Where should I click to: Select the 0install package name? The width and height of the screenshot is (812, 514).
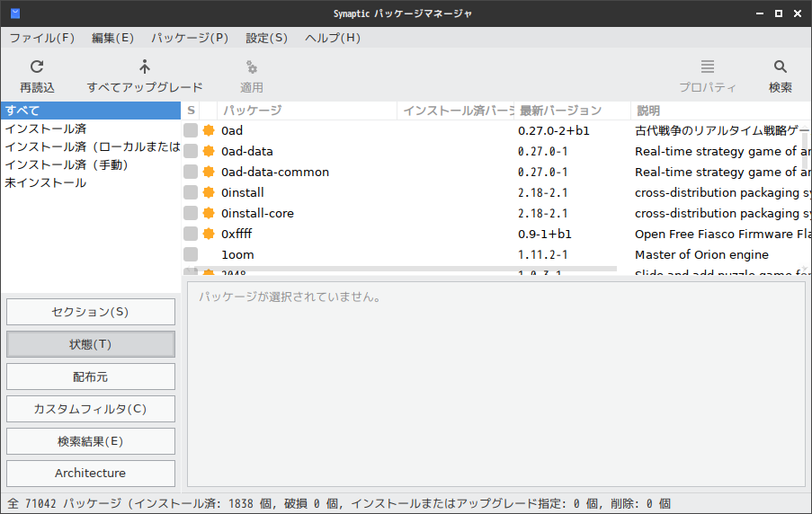pos(243,192)
